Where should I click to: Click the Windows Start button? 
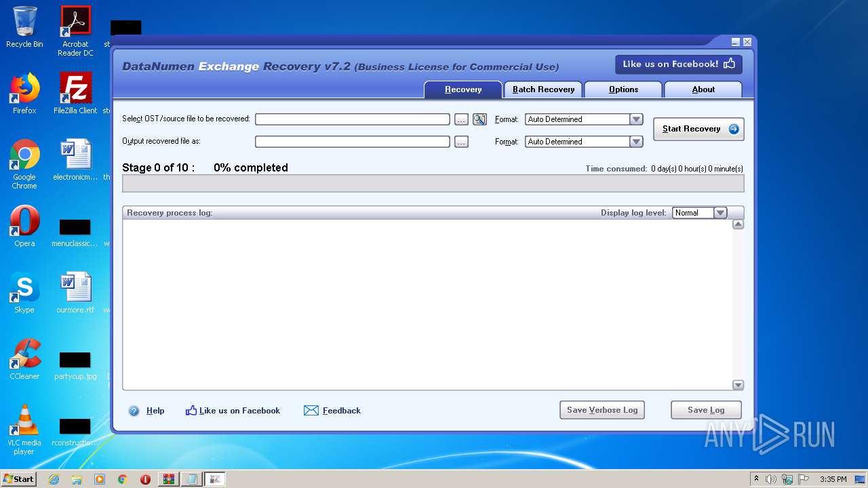coord(19,479)
